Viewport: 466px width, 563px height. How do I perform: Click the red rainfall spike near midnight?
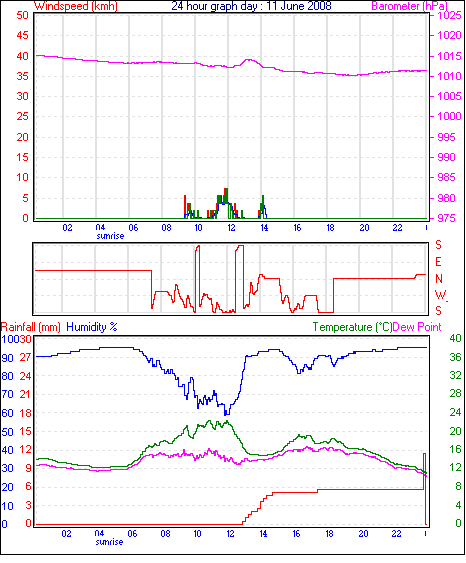tap(425, 489)
